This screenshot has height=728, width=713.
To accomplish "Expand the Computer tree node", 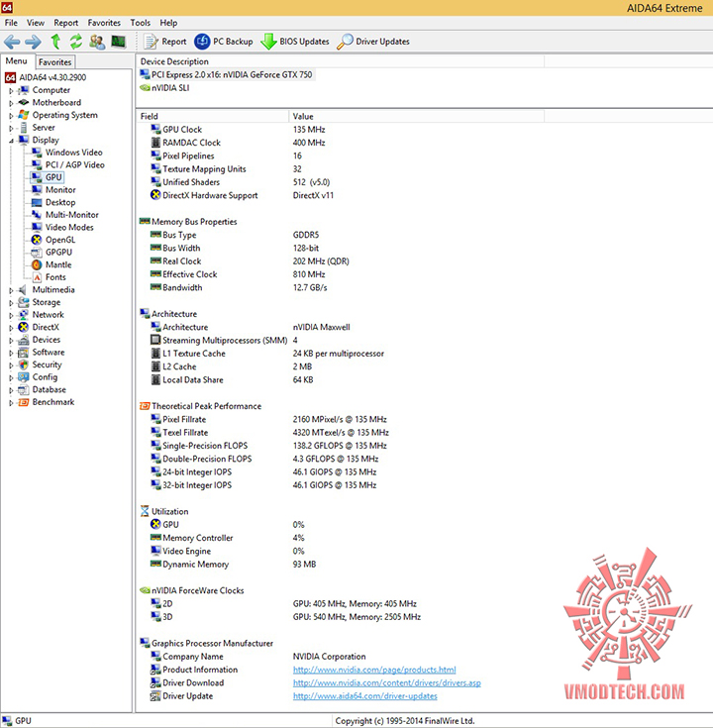I will point(11,90).
